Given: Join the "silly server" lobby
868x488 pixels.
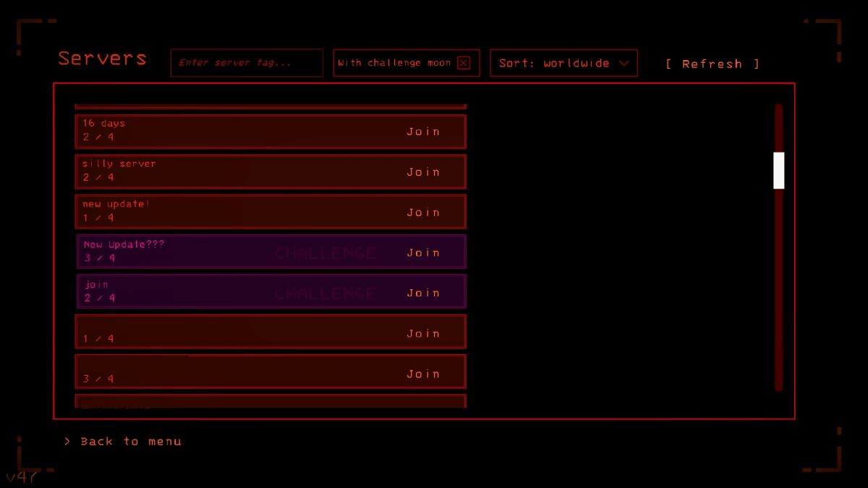Looking at the screenshot, I should pyautogui.click(x=423, y=172).
